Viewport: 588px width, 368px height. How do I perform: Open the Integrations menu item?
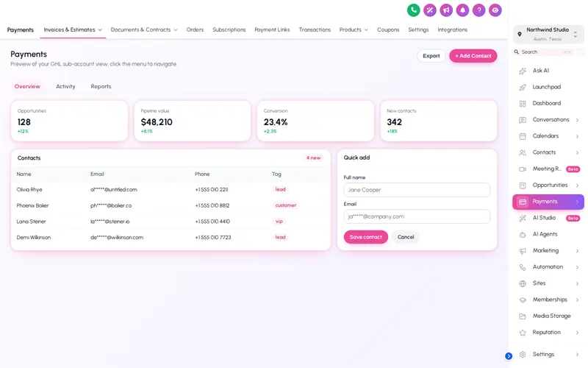[452, 29]
